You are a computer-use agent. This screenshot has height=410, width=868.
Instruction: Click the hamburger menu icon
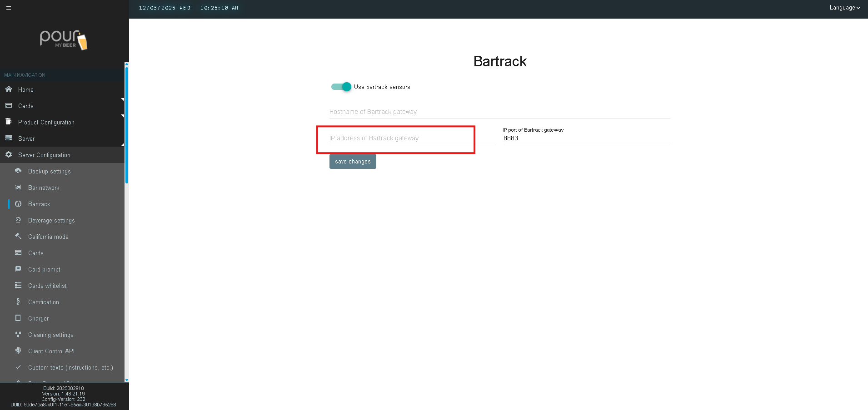click(x=9, y=8)
